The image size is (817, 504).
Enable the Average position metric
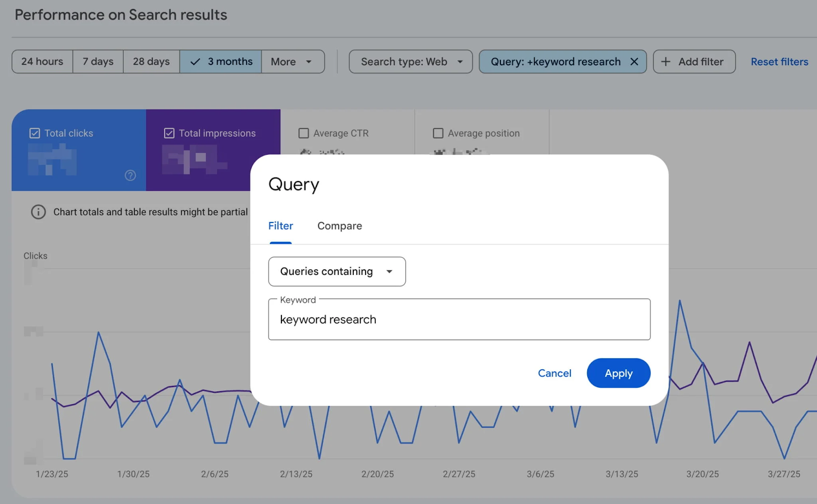[x=438, y=133]
